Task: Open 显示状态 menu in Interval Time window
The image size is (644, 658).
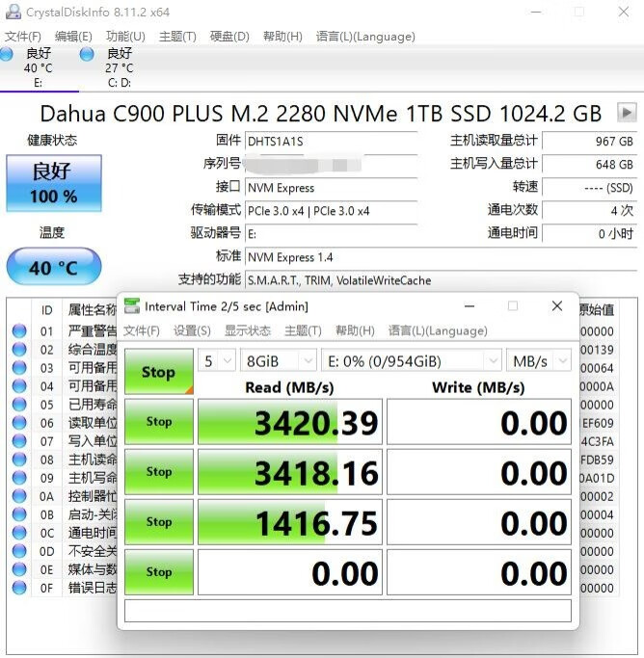Action: (247, 330)
